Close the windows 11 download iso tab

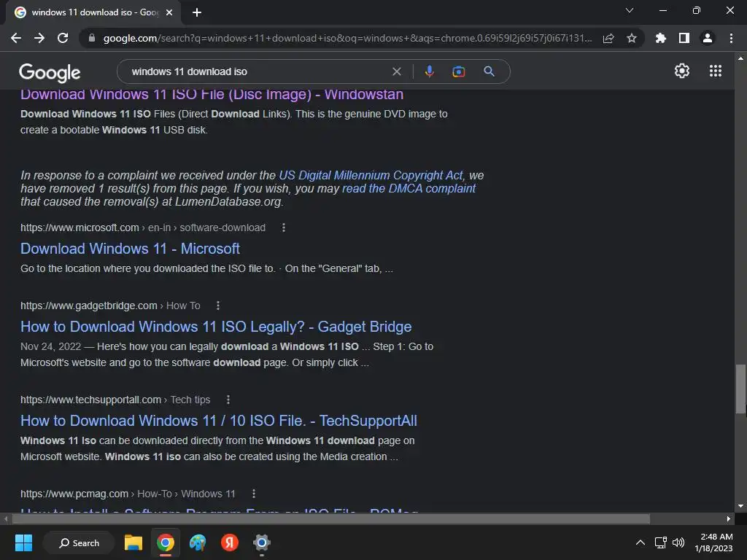click(x=169, y=12)
